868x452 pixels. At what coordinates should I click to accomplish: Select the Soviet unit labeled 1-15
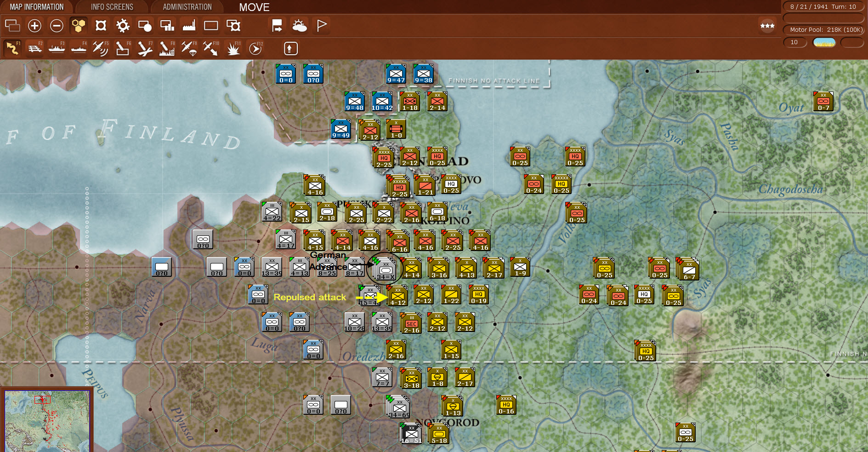(x=451, y=350)
